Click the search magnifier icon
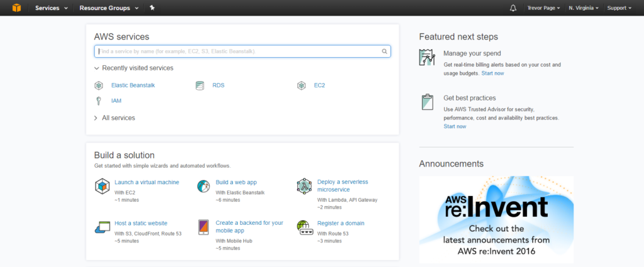644x267 pixels. (384, 52)
